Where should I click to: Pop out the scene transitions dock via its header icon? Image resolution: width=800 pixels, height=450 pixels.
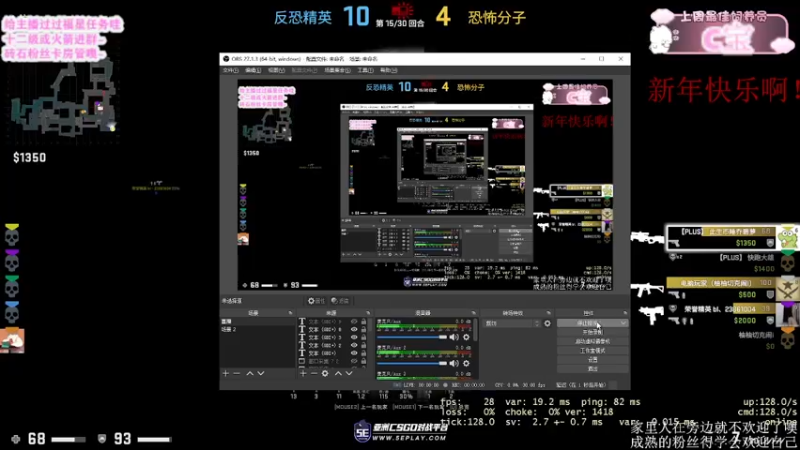(549, 313)
